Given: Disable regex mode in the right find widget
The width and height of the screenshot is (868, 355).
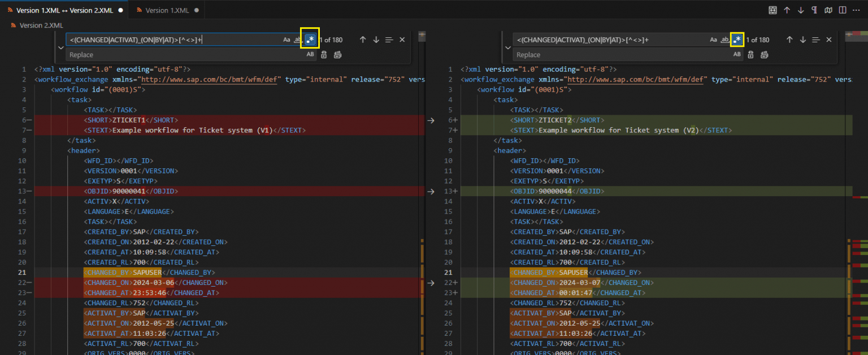Looking at the screenshot, I should 736,40.
